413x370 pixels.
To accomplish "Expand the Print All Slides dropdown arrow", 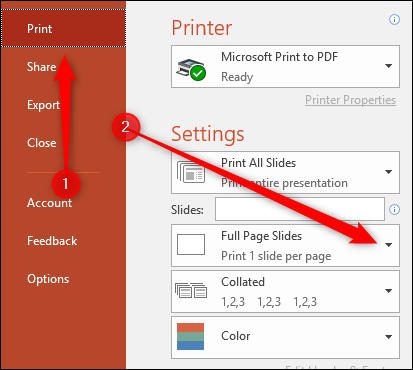I will coord(388,172).
